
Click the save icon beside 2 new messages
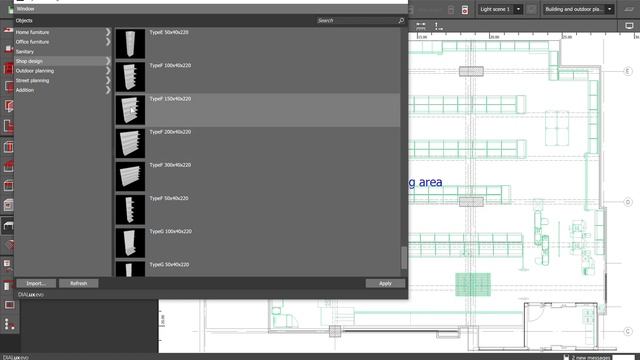pyautogui.click(x=566, y=357)
